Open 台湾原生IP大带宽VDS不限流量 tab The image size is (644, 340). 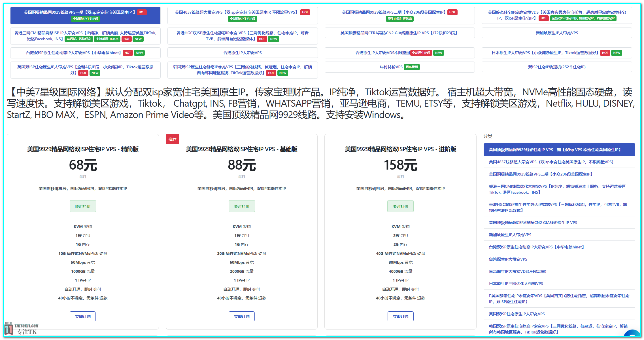[399, 53]
